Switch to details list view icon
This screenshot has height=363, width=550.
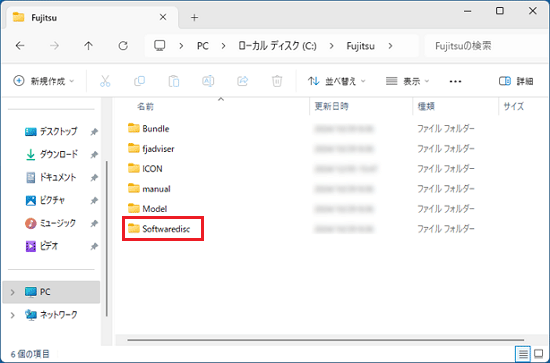tap(523, 354)
